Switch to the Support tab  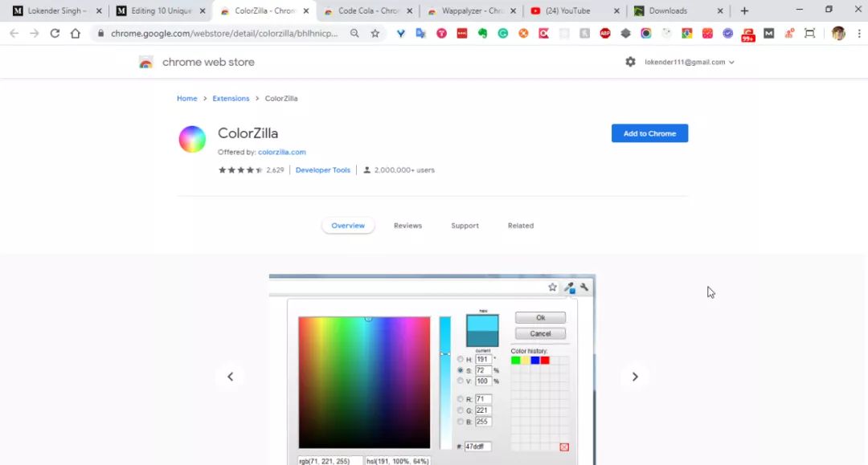[x=465, y=226]
